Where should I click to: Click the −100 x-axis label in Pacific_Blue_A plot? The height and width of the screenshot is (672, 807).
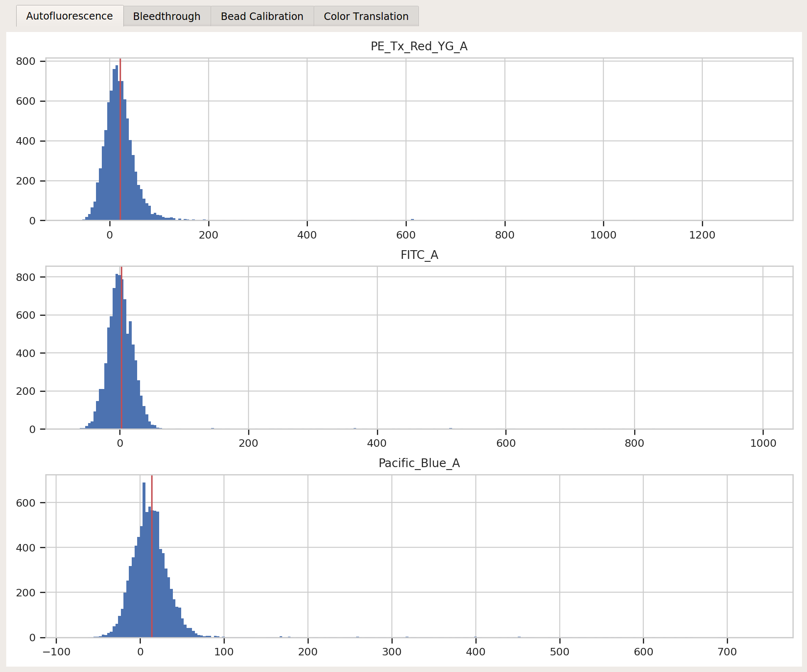coord(57,652)
